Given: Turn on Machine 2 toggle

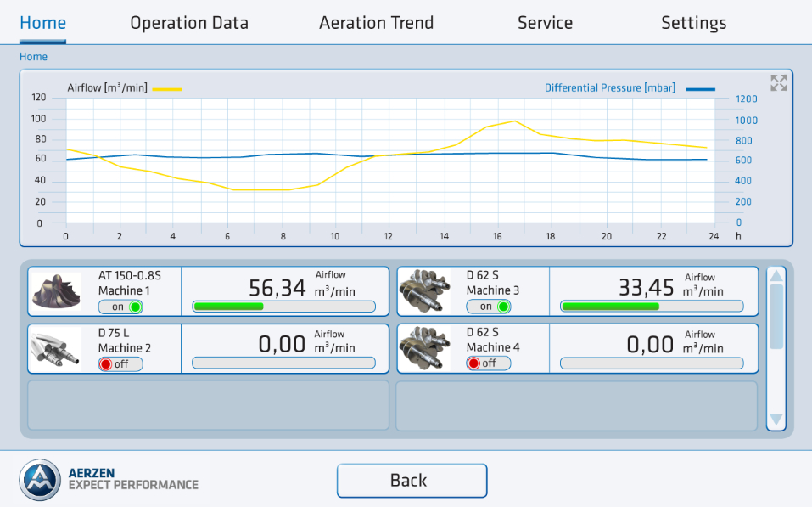Looking at the screenshot, I should [120, 363].
